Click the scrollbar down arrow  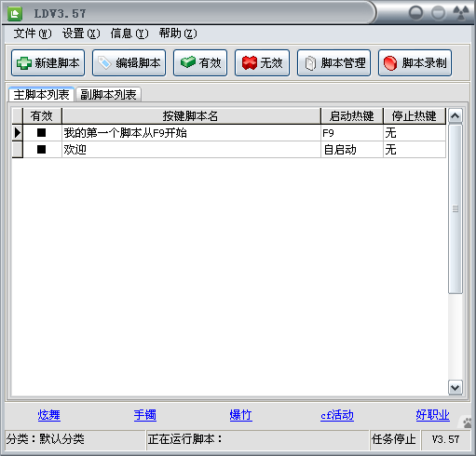(456, 387)
